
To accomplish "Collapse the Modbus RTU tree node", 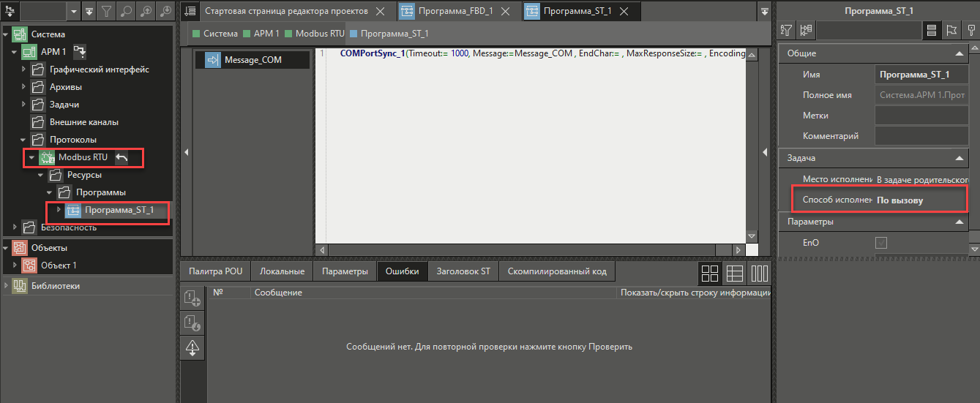I will (31, 157).
